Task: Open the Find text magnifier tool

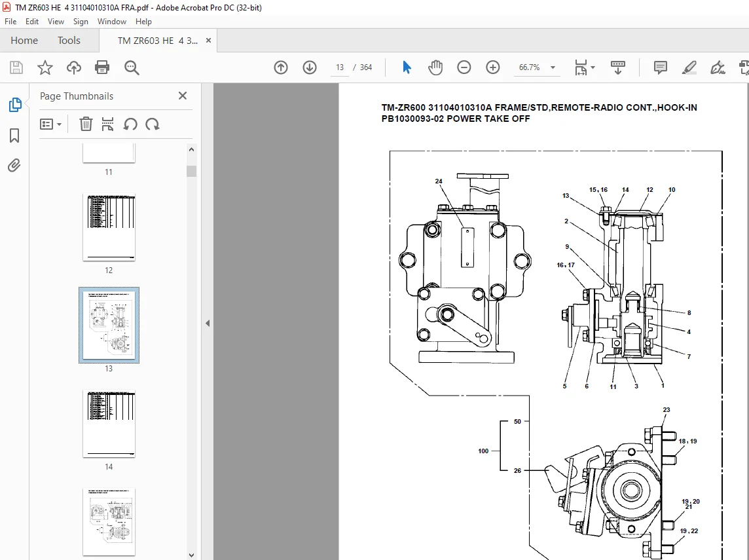Action: tap(132, 67)
